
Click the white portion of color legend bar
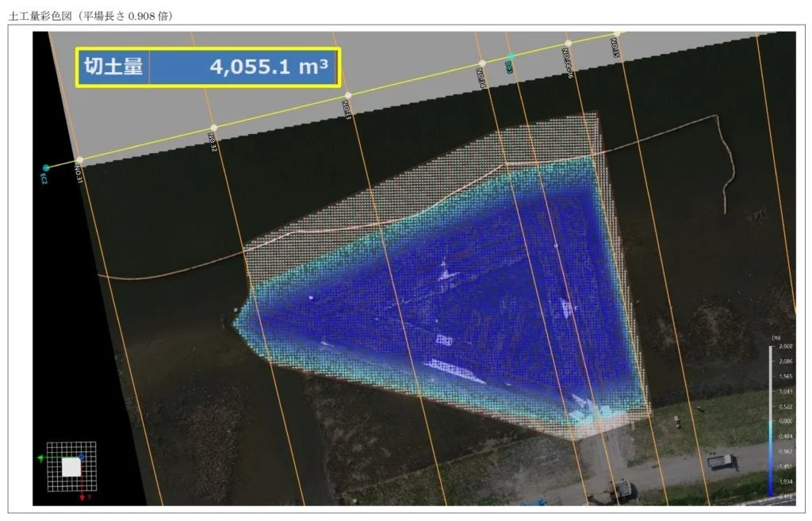click(771, 383)
